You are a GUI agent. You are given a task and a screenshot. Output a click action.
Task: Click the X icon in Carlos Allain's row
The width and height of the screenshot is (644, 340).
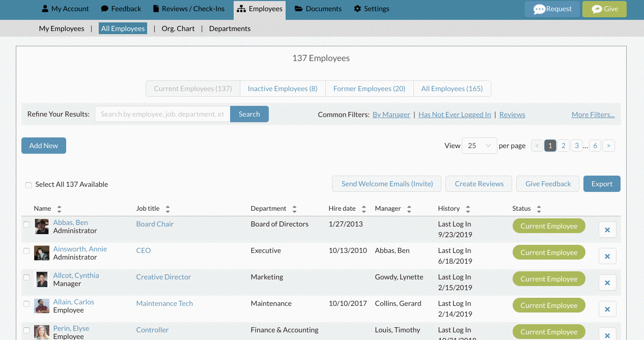[x=607, y=309]
